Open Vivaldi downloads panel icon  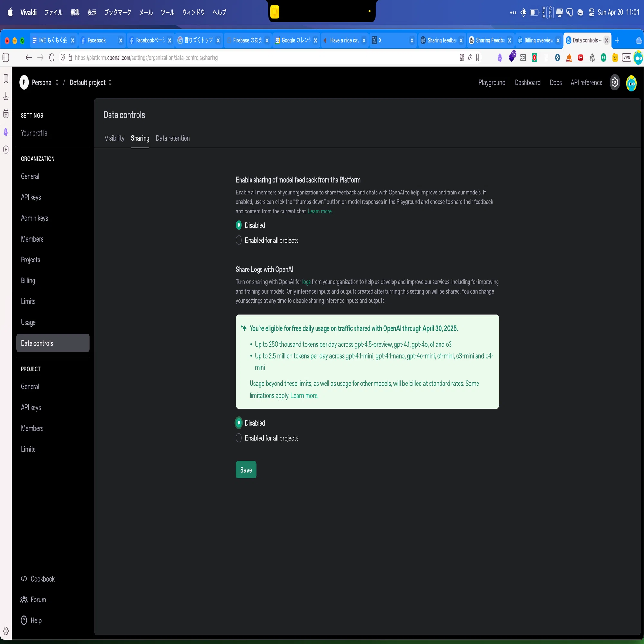(6, 96)
